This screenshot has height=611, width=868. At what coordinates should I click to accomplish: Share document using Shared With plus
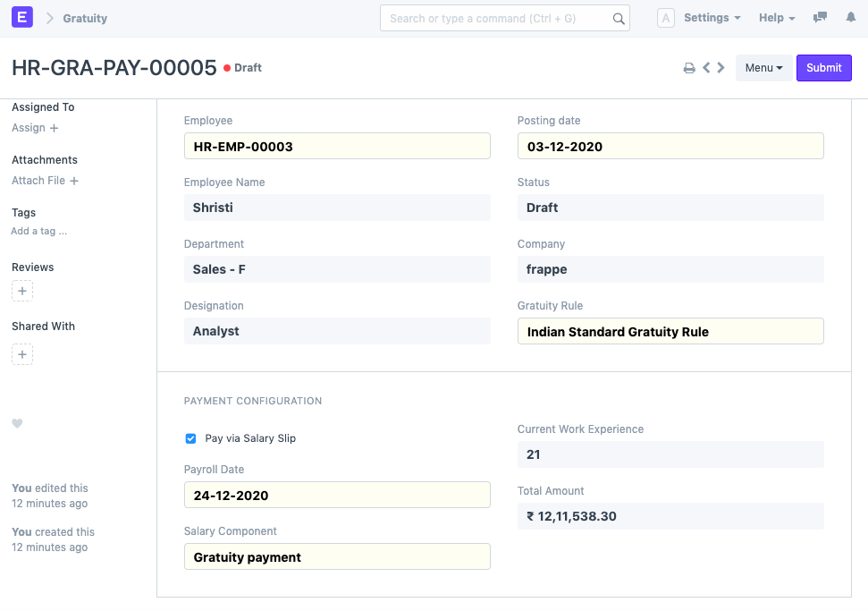[x=23, y=355]
